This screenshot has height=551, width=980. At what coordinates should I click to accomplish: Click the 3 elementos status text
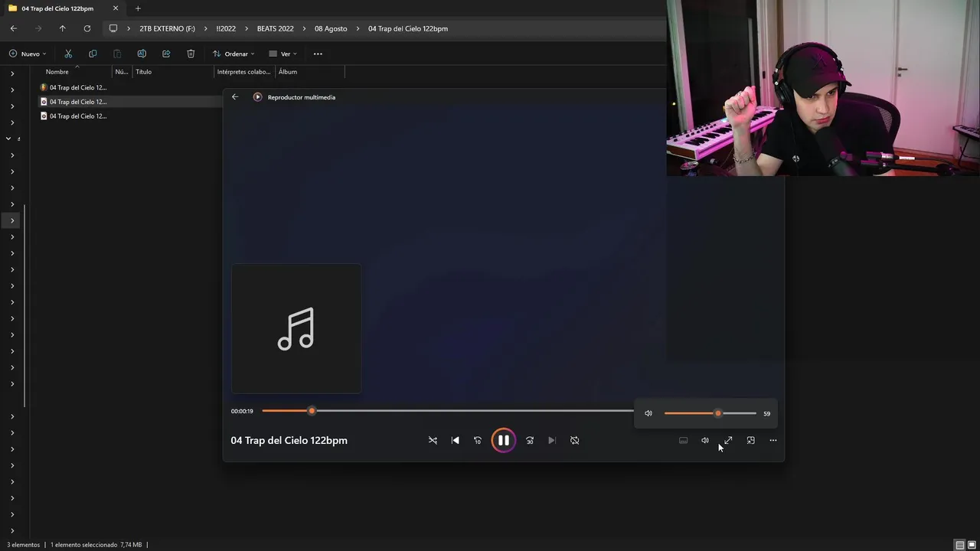click(23, 545)
